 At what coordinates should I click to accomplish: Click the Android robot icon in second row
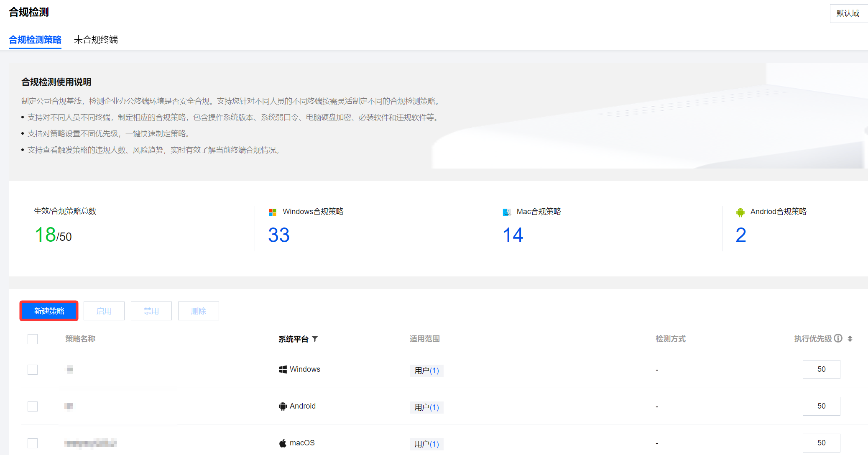283,406
